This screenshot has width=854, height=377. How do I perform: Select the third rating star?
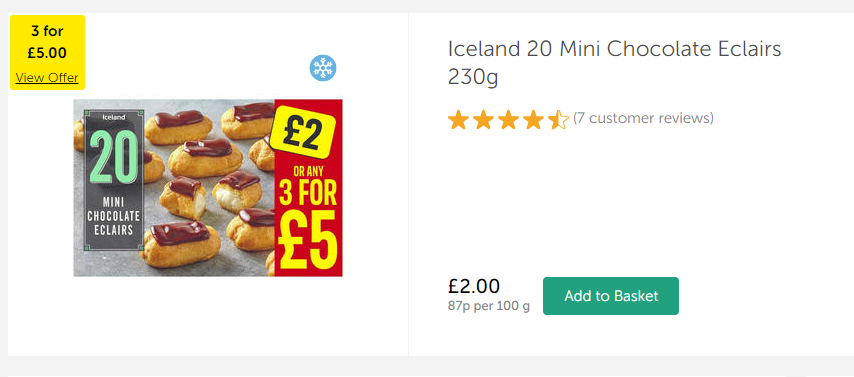[x=508, y=119]
